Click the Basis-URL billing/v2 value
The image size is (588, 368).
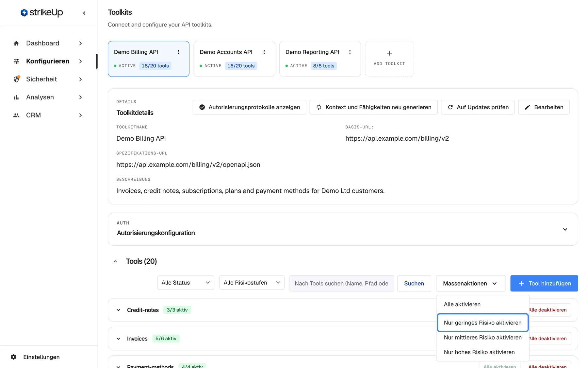pos(397,138)
